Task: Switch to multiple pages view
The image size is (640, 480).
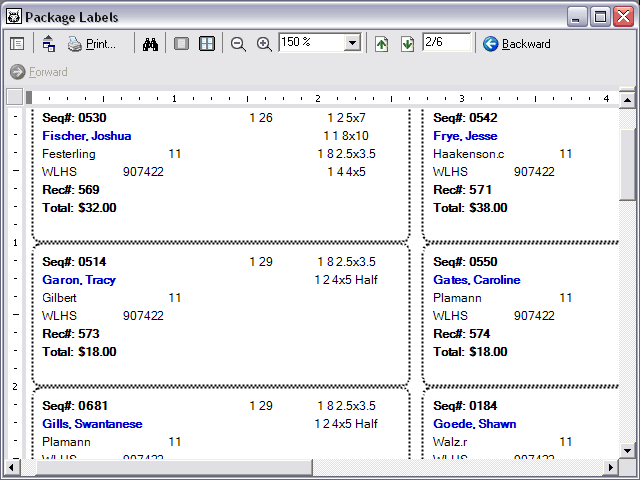Action: coord(207,44)
